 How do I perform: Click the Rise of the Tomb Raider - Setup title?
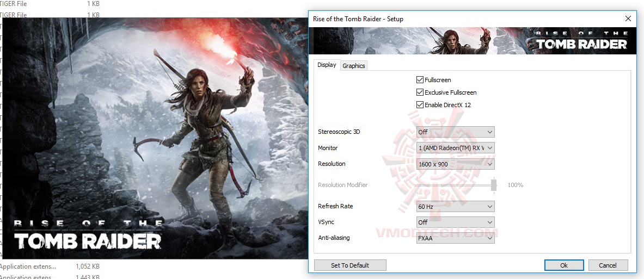click(358, 19)
